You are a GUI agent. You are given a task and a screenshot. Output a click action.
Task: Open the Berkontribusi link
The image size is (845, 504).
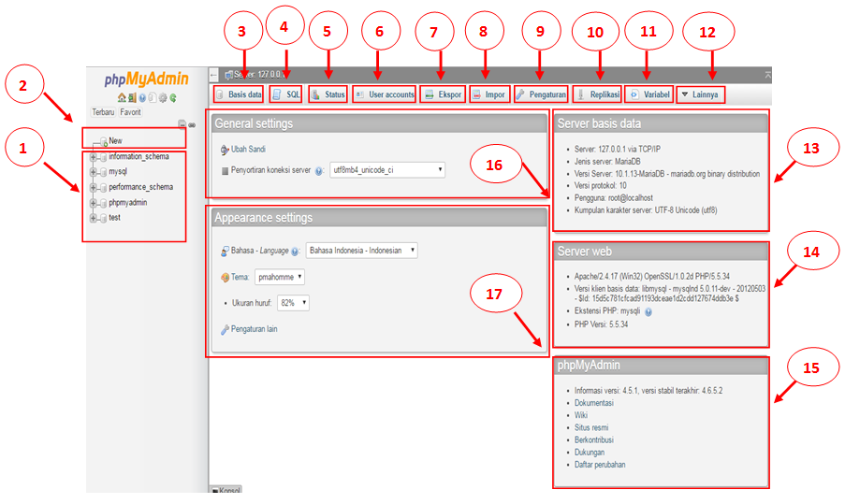point(594,439)
